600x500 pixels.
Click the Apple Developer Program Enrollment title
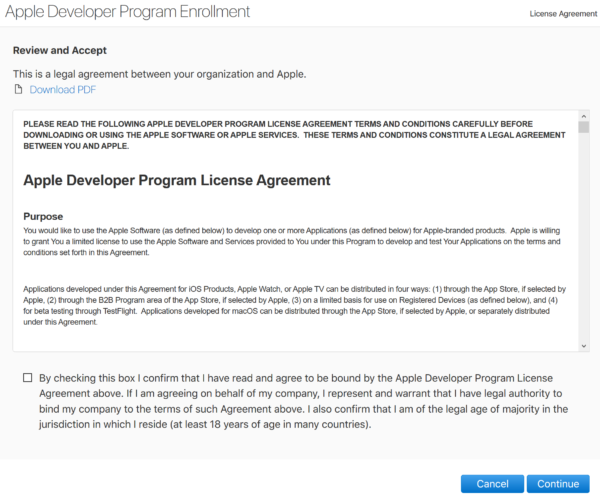point(127,11)
